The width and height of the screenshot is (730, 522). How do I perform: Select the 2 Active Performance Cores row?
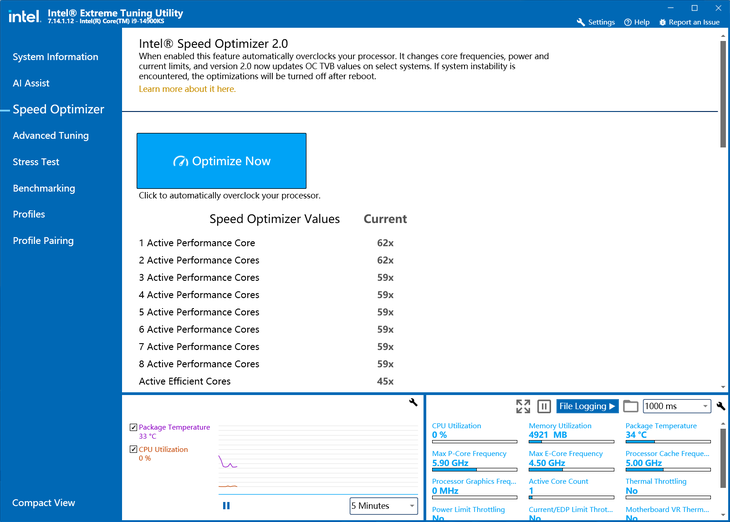266,260
